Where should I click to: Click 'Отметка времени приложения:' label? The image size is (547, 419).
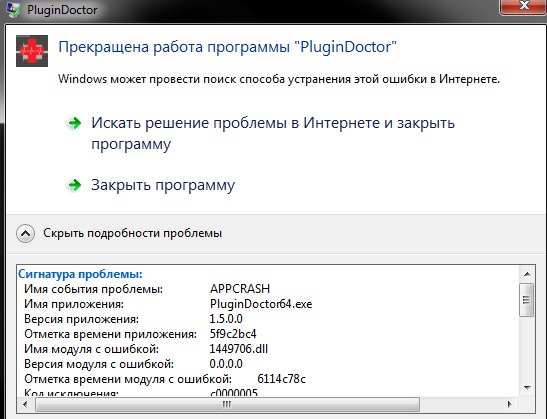click(x=111, y=334)
